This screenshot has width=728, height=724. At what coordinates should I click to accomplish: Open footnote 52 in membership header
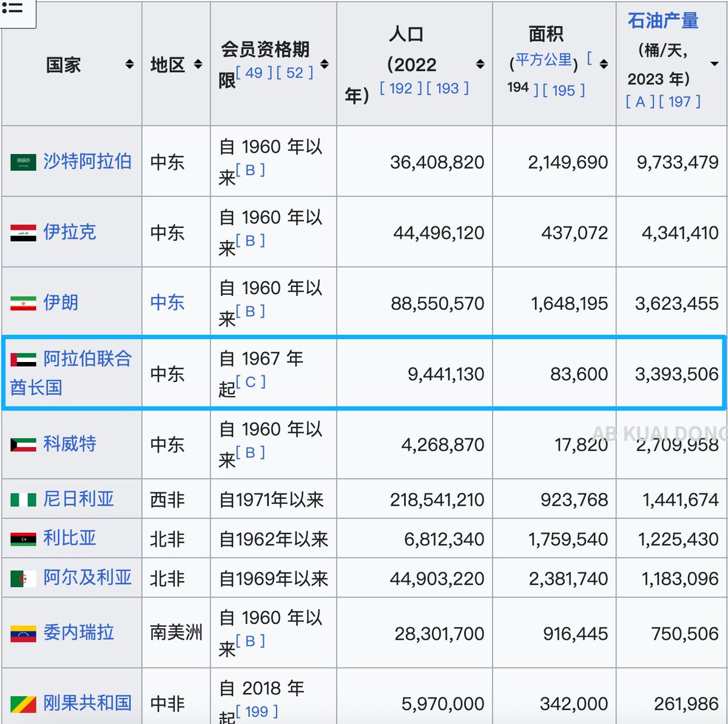point(295,73)
